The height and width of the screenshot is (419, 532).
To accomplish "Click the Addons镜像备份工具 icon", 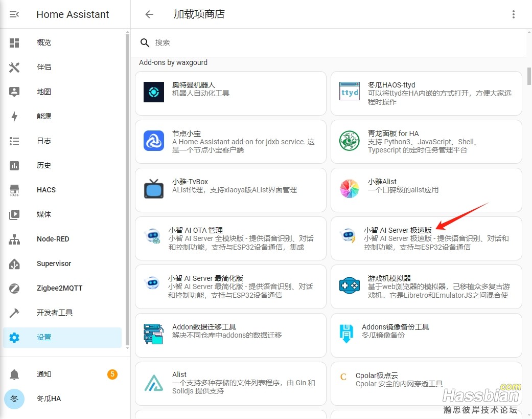I will pyautogui.click(x=346, y=334).
